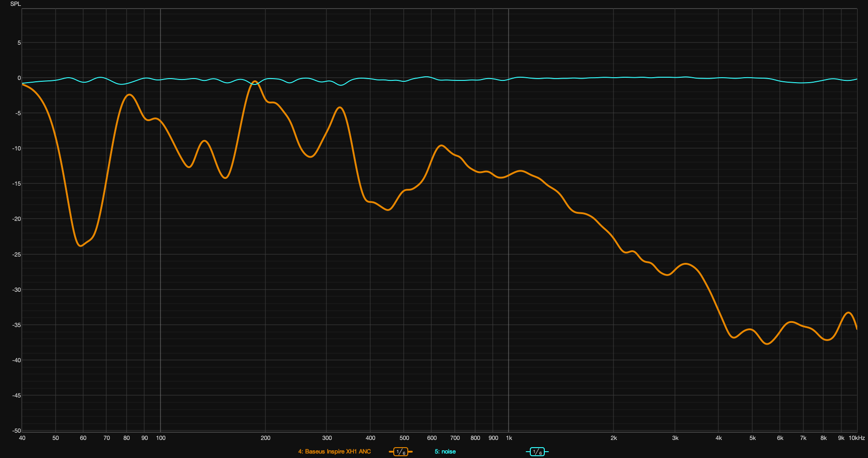The width and height of the screenshot is (868, 458).
Task: Click the 8k frequency axis label
Action: pos(823,438)
